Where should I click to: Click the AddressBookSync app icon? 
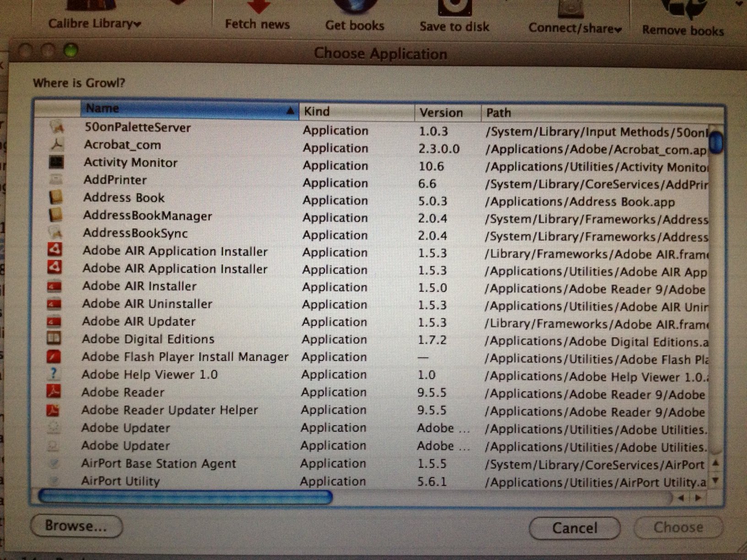pyautogui.click(x=55, y=232)
